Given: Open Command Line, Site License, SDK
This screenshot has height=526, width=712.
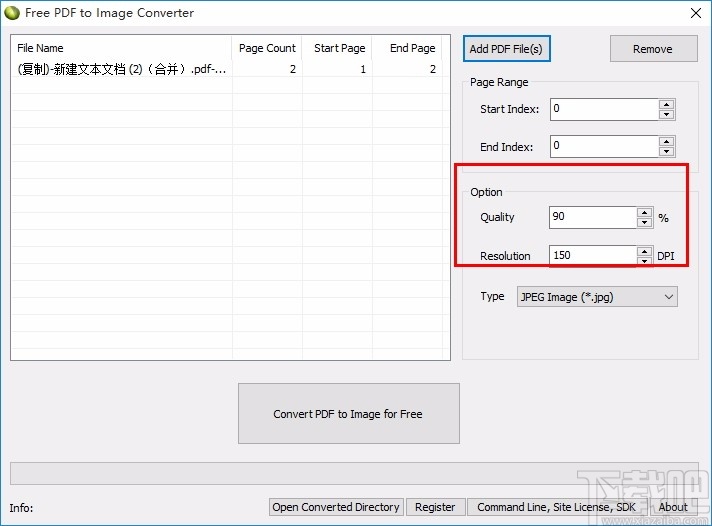Looking at the screenshot, I should click(557, 507).
